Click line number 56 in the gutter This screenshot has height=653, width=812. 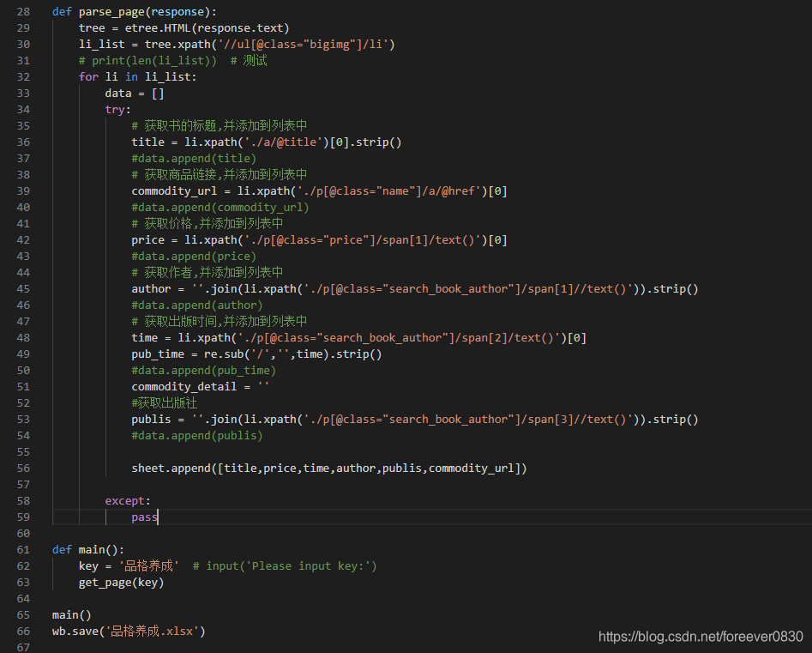pos(23,468)
